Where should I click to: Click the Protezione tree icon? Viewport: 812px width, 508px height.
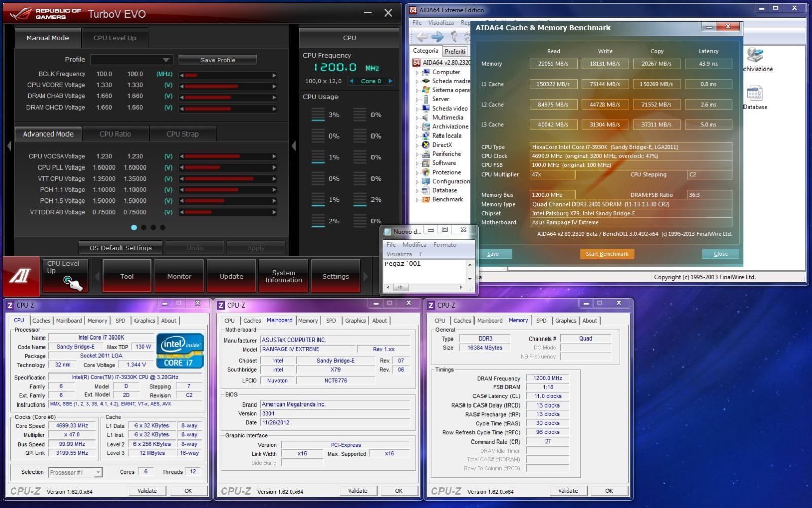tap(426, 172)
